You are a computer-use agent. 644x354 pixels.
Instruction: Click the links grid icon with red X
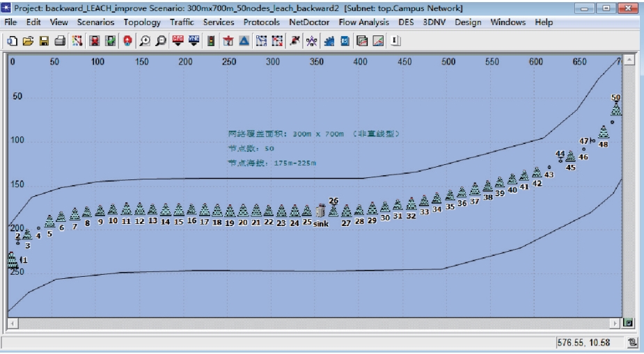point(277,41)
